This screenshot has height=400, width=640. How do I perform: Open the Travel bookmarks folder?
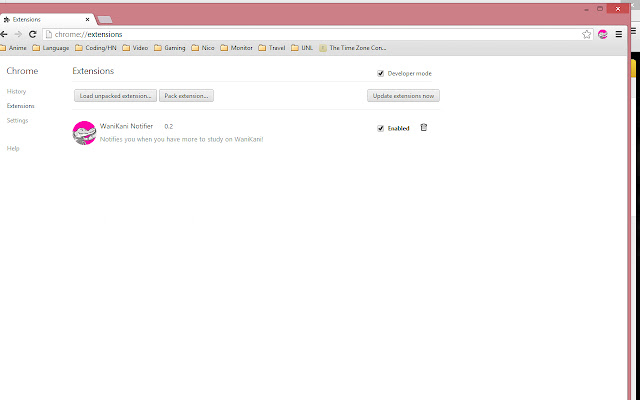[x=272, y=48]
